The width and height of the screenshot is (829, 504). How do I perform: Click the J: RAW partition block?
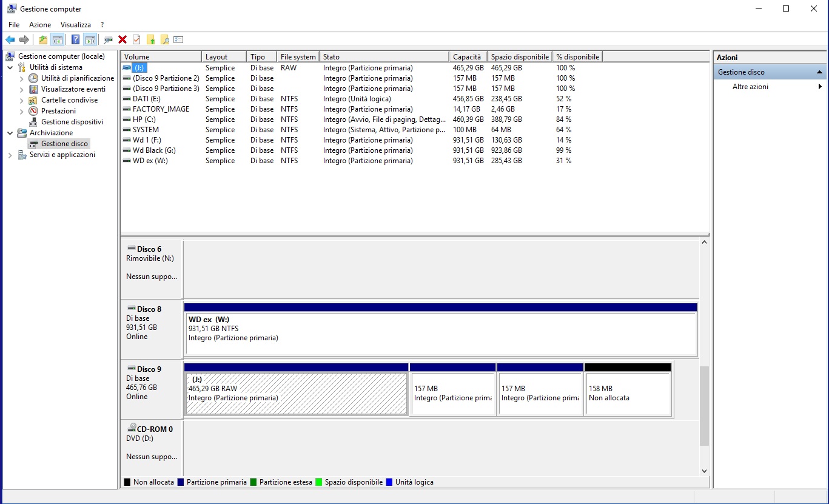pyautogui.click(x=296, y=393)
